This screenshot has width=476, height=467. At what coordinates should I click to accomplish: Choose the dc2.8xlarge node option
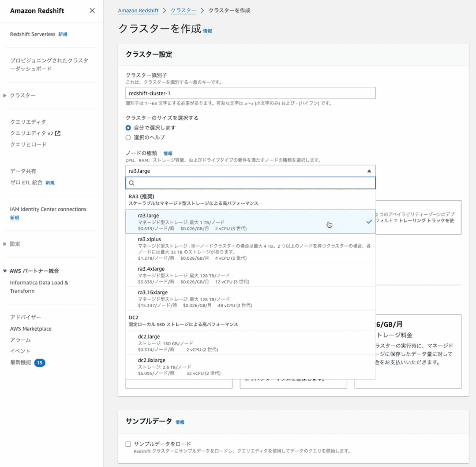250,367
